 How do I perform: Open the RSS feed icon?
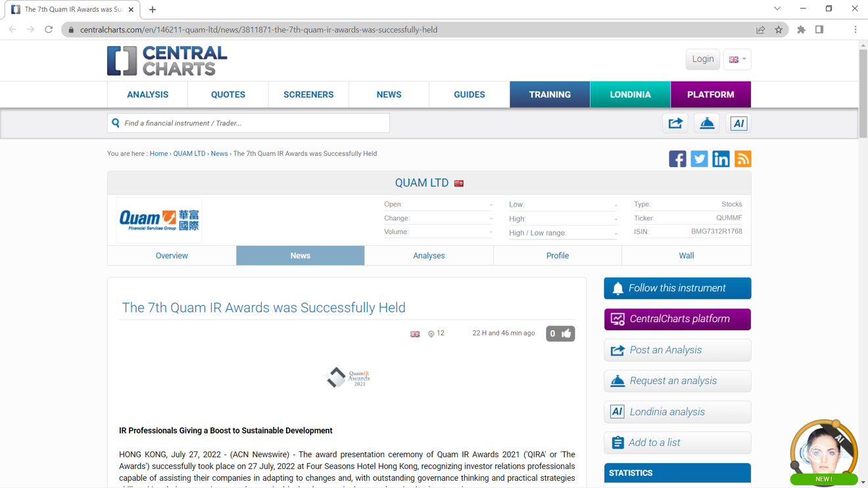tap(742, 159)
